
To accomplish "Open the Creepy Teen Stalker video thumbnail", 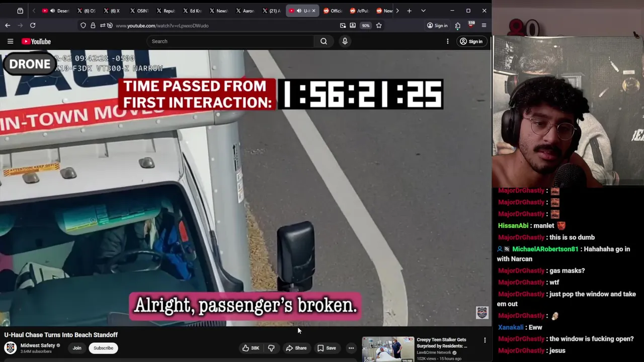I will (x=388, y=349).
